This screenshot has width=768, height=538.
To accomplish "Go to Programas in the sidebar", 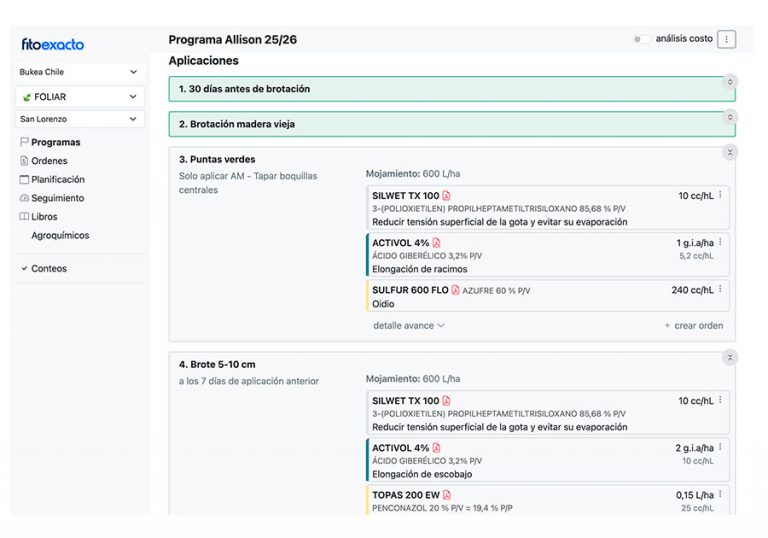I will 55,142.
